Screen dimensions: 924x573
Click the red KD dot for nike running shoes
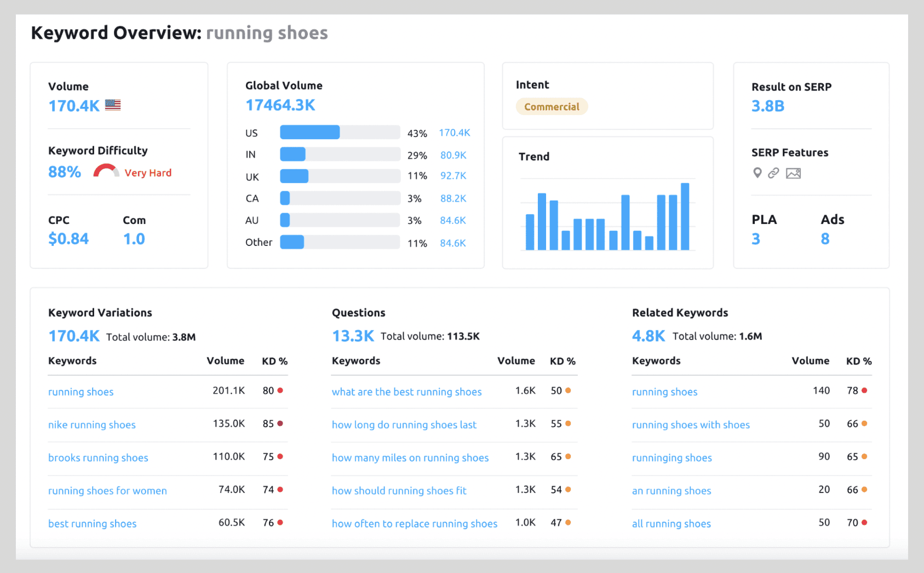280,423
